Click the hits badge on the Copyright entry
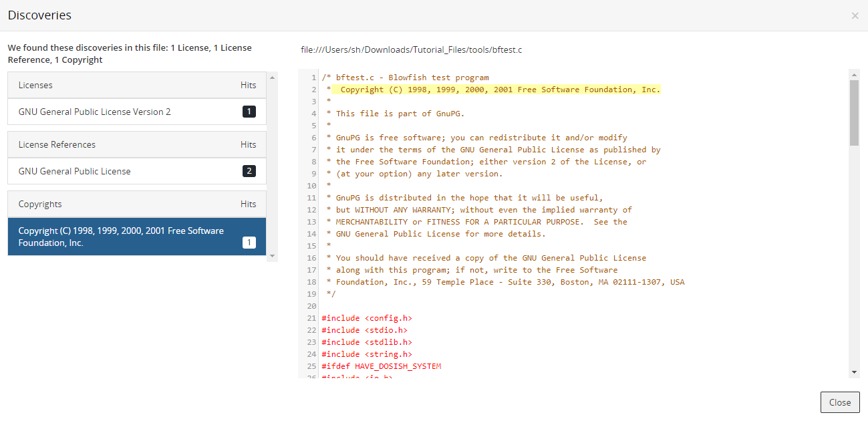The width and height of the screenshot is (868, 423). (249, 243)
